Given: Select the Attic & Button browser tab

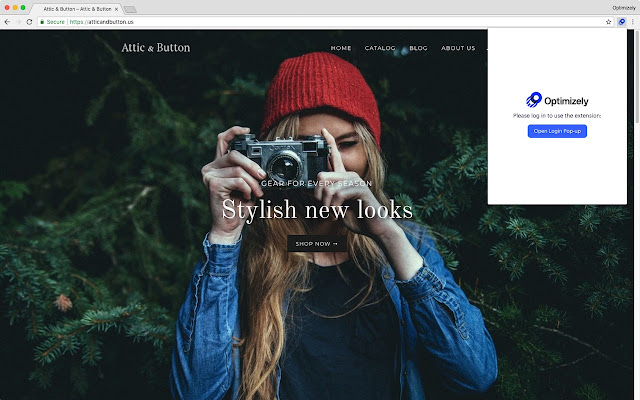Looking at the screenshot, I should click(x=77, y=9).
